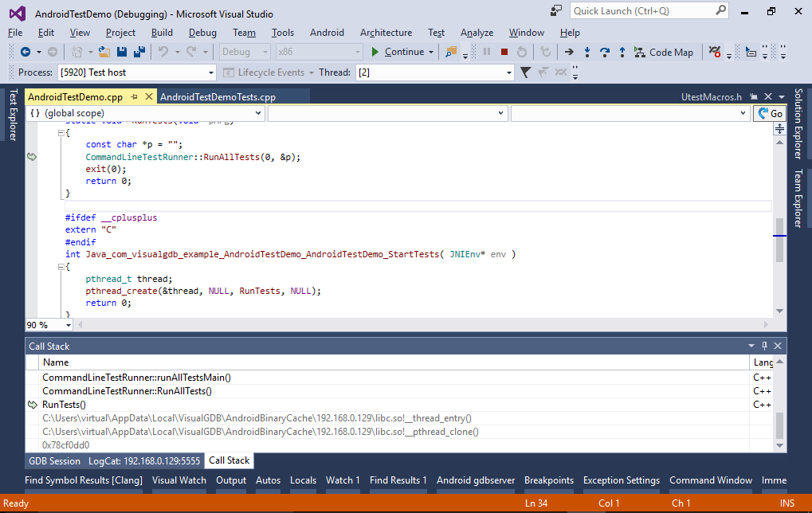Collapse the RunTests function body outline
The image size is (812, 513).
coord(61,133)
